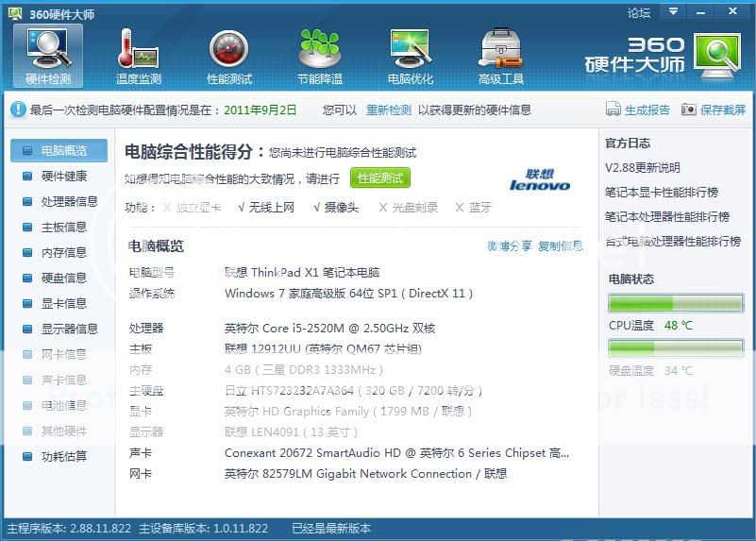Select 显示器信息 in the sidebar
This screenshot has height=541, width=756.
click(x=59, y=330)
